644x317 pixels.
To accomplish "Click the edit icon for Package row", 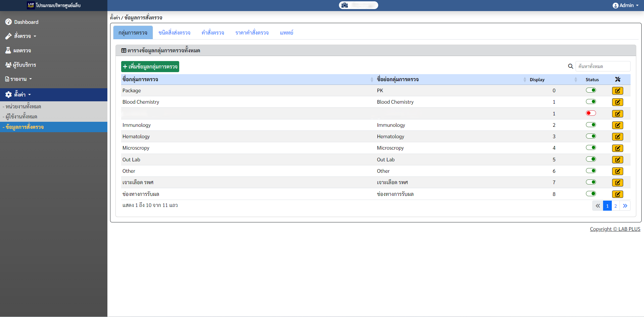I will (x=617, y=91).
